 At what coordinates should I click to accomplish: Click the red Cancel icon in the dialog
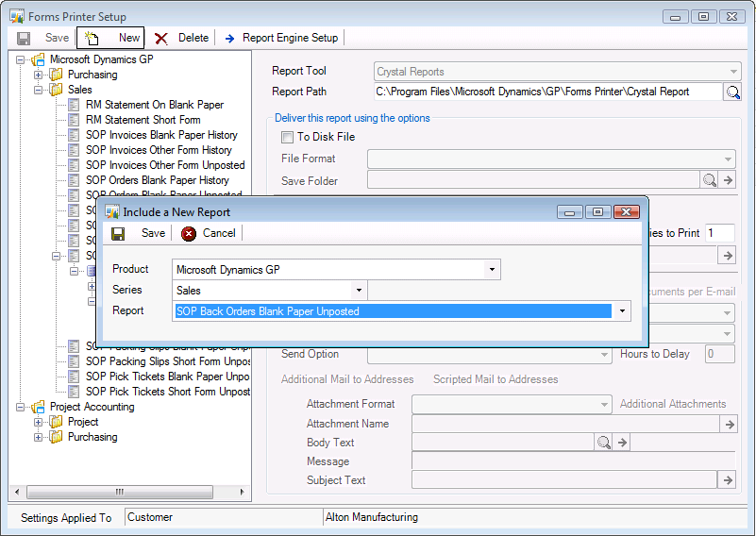[x=189, y=233]
